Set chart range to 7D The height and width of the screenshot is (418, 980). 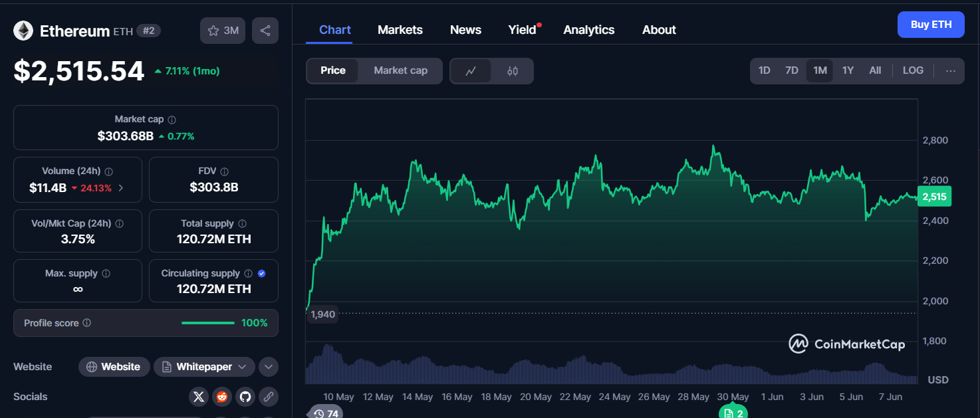click(792, 70)
